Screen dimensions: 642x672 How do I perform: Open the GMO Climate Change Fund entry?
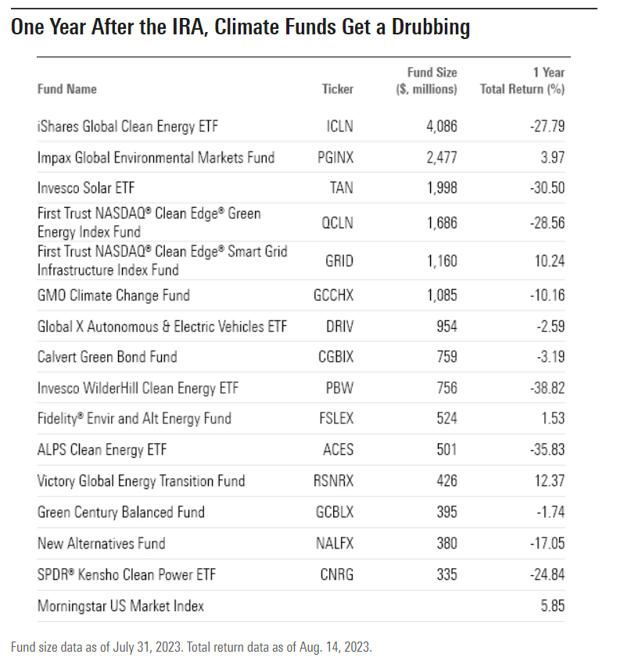coord(113,296)
